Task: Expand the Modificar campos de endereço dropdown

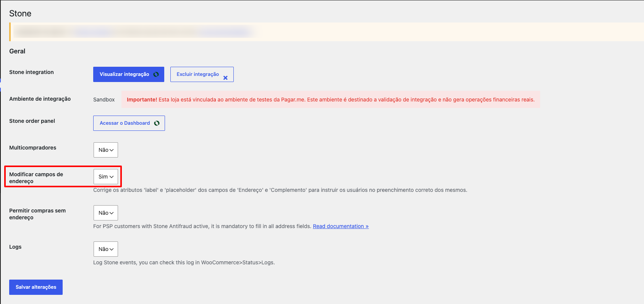Action: 106,177
